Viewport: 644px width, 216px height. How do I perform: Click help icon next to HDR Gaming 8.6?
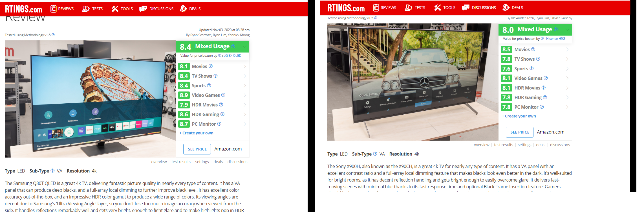coord(222,114)
